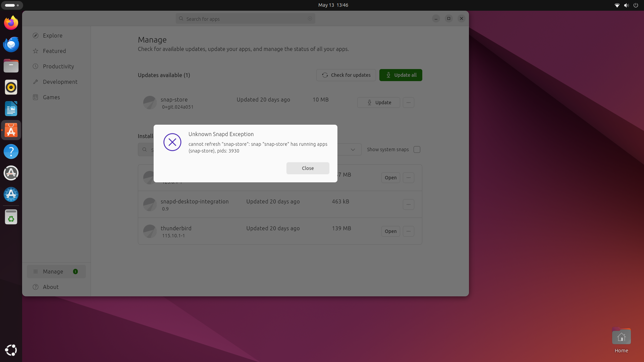Open the About page
Image resolution: width=644 pixels, height=362 pixels.
coord(50,287)
